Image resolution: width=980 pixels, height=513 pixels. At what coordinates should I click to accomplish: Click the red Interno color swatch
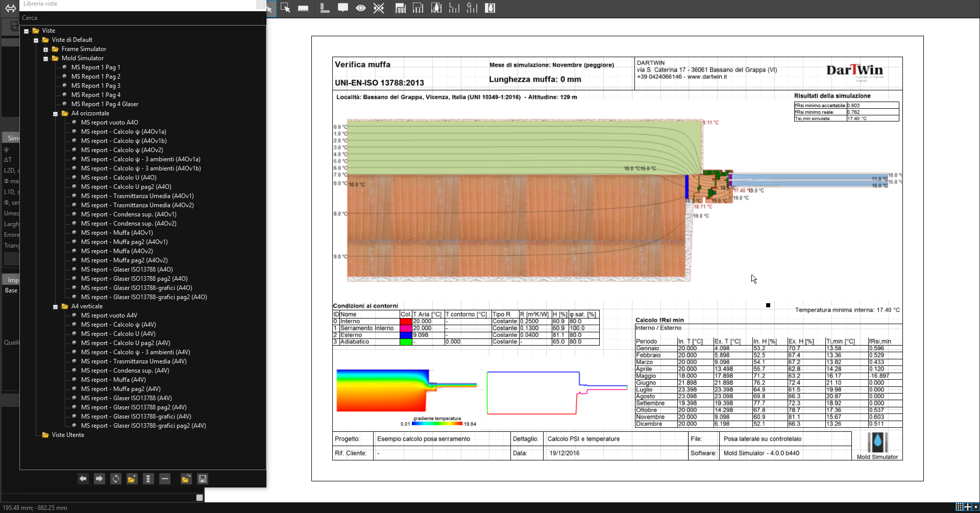point(406,322)
